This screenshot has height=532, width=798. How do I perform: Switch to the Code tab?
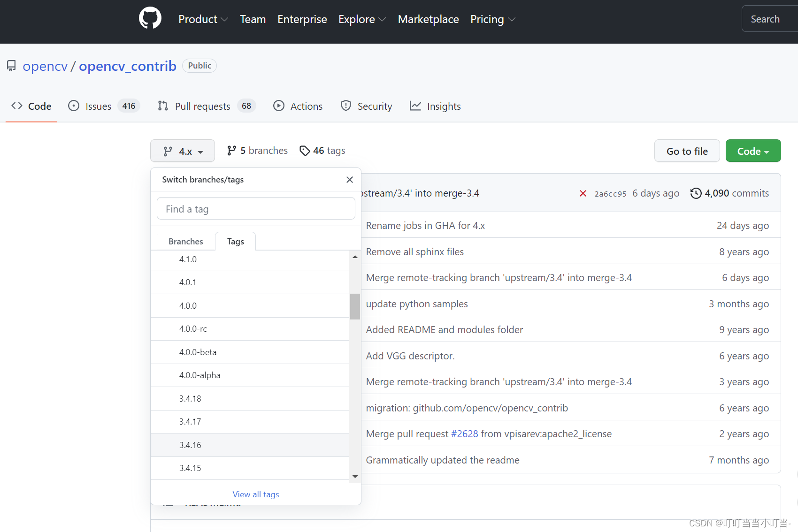click(x=31, y=106)
